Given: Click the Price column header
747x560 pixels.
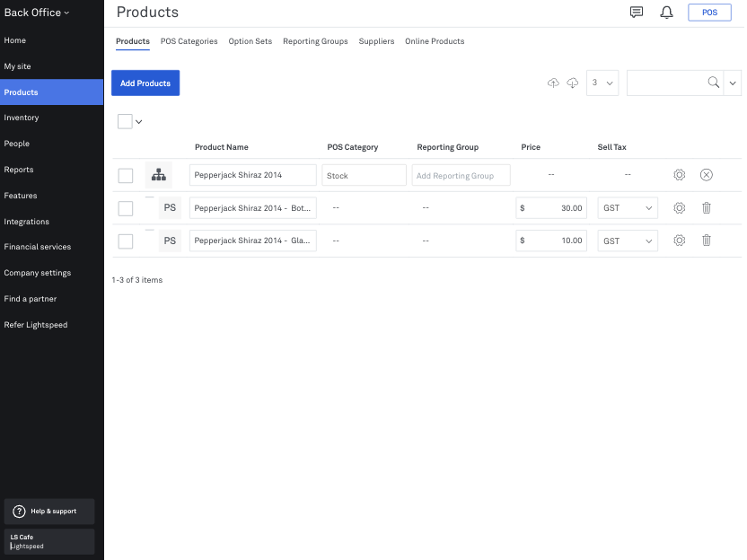Looking at the screenshot, I should coord(531,147).
